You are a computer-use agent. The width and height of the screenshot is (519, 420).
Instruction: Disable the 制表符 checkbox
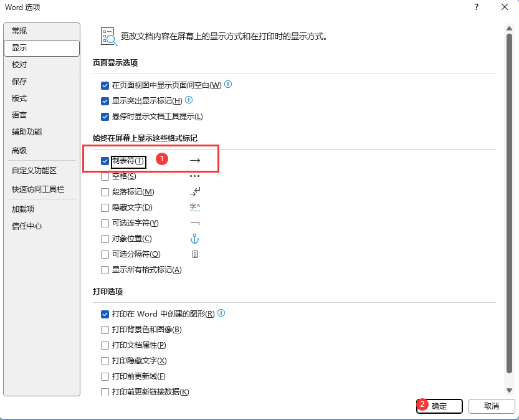pos(105,160)
